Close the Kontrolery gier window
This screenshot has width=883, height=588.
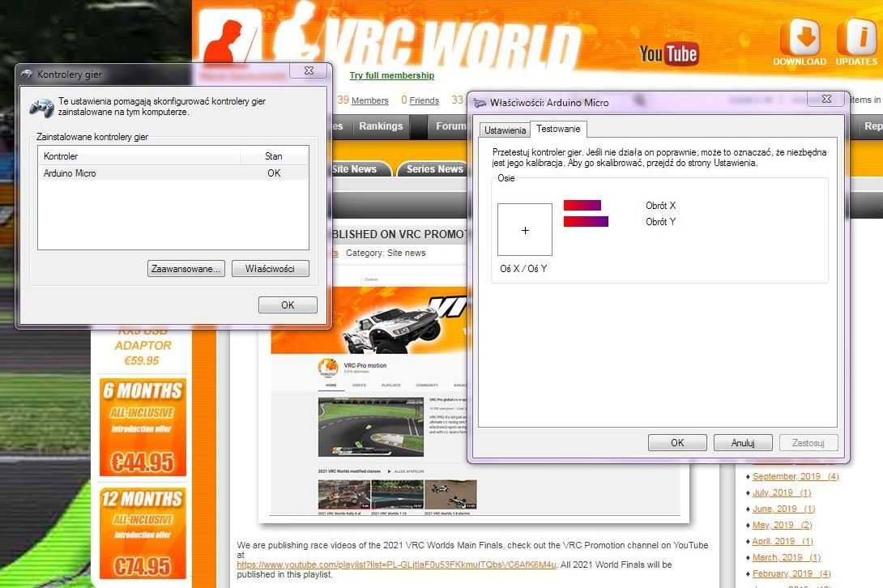[x=309, y=71]
